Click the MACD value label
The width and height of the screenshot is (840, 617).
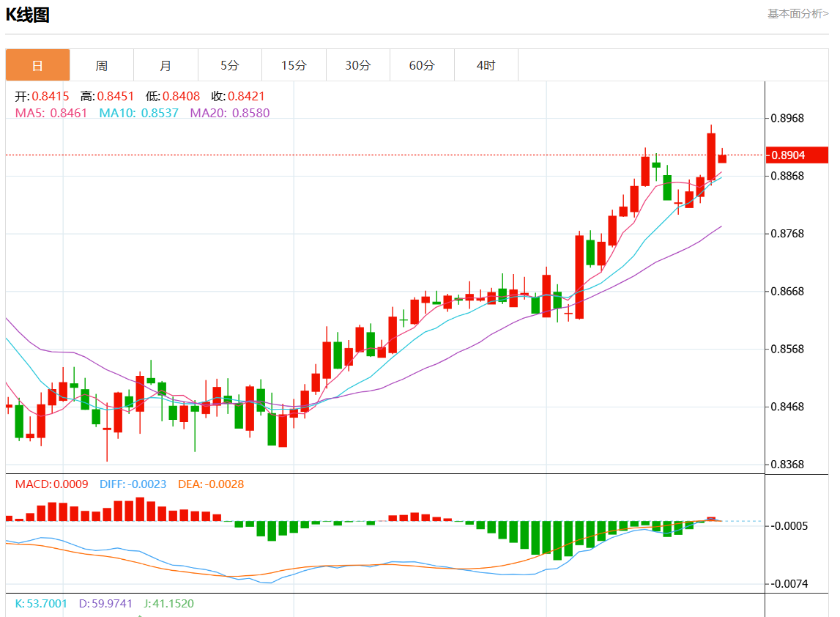coord(51,484)
